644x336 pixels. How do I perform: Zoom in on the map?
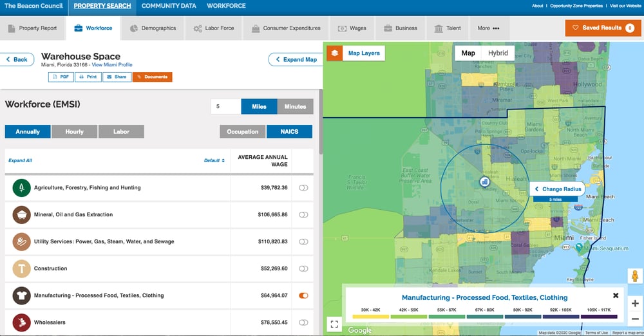coord(635,304)
